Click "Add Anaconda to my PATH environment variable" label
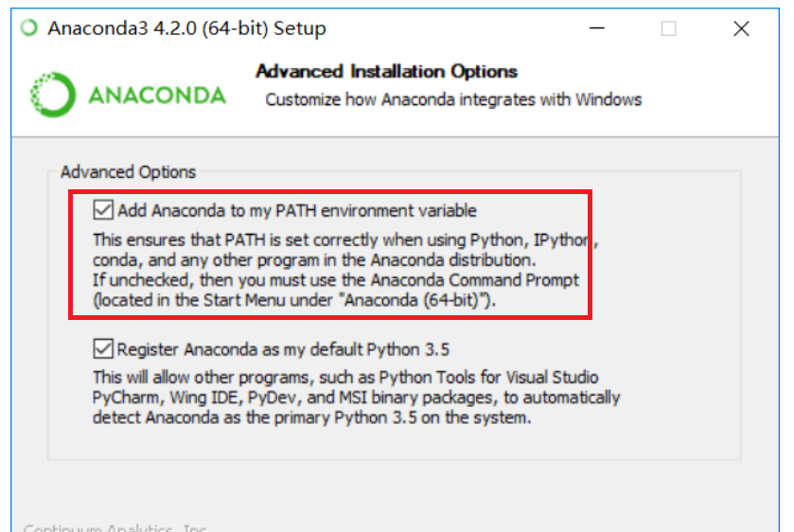794x532 pixels. [297, 210]
